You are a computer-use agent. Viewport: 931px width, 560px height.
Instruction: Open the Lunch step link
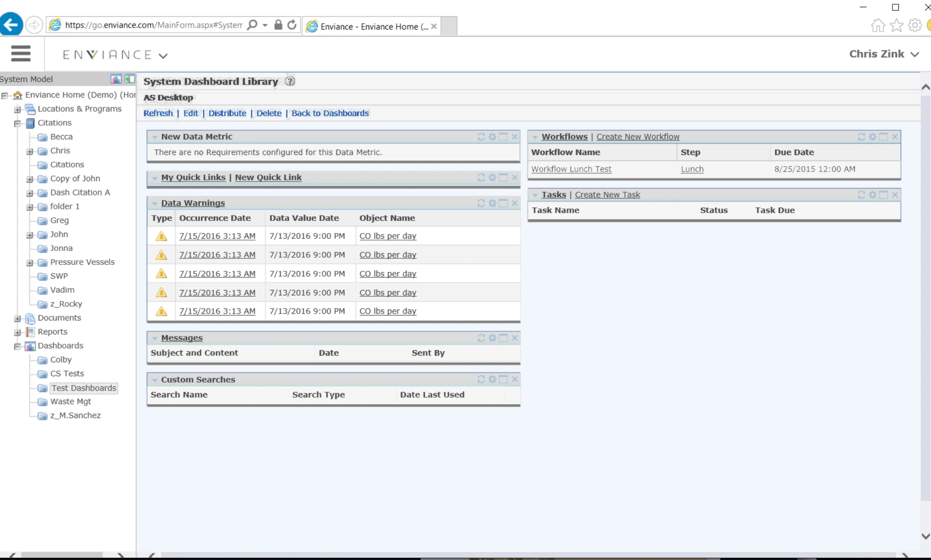click(692, 169)
